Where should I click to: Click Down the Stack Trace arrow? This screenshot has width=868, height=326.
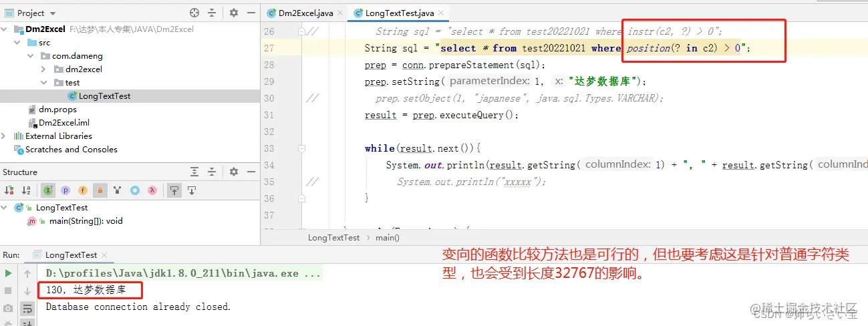tap(27, 291)
